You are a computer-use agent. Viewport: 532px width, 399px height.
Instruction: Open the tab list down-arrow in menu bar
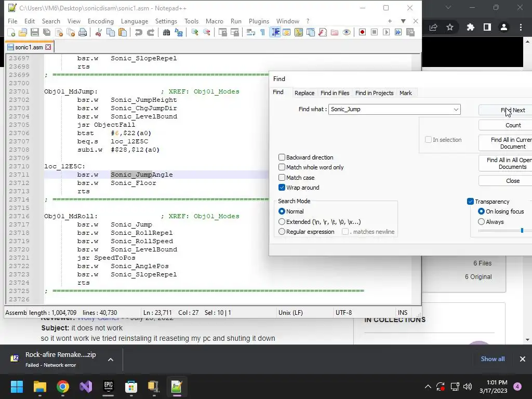403,21
